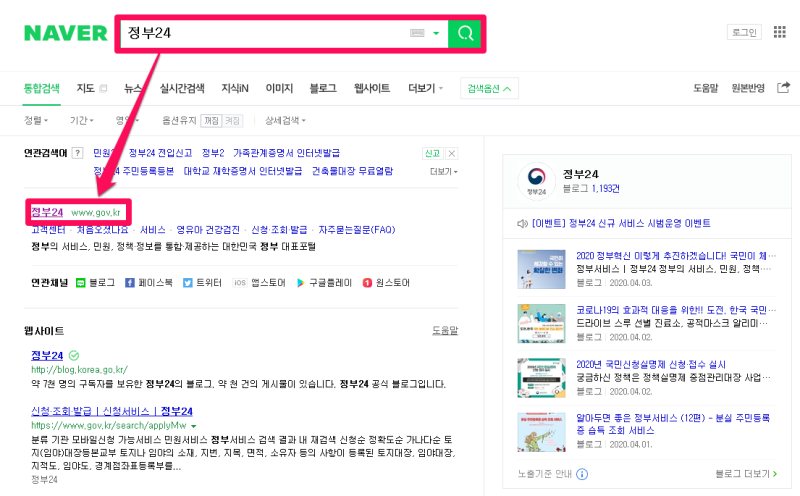The width and height of the screenshot is (800, 496).
Task: Select the 실시간검색 tab
Action: pyautogui.click(x=182, y=88)
